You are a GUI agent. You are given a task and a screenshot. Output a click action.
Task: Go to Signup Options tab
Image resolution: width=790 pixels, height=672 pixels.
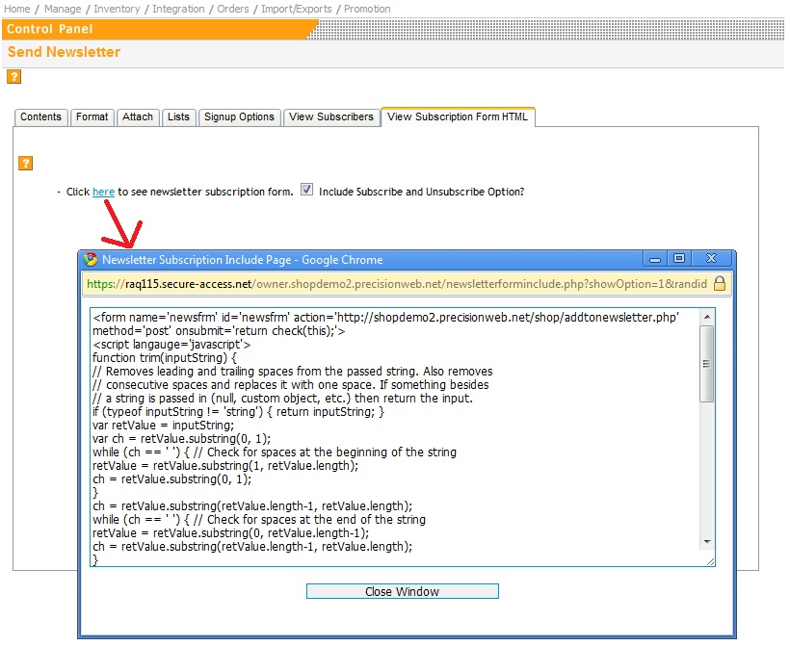[x=239, y=117]
